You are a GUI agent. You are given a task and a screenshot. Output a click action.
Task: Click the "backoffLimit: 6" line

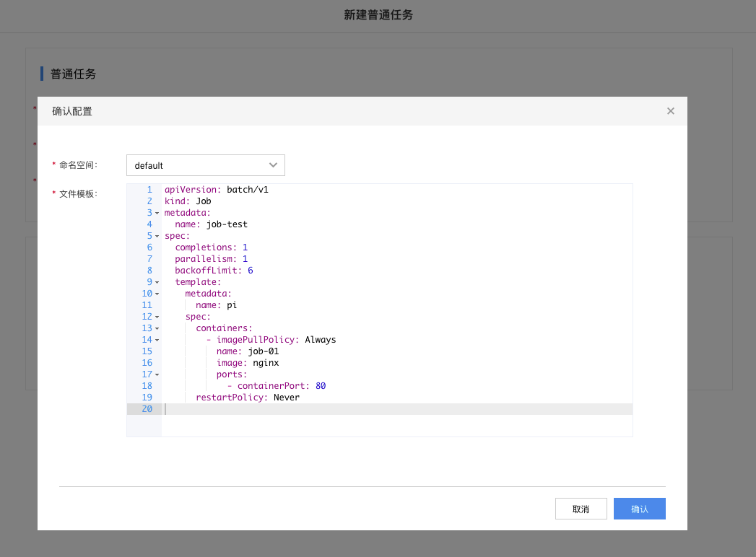point(214,271)
